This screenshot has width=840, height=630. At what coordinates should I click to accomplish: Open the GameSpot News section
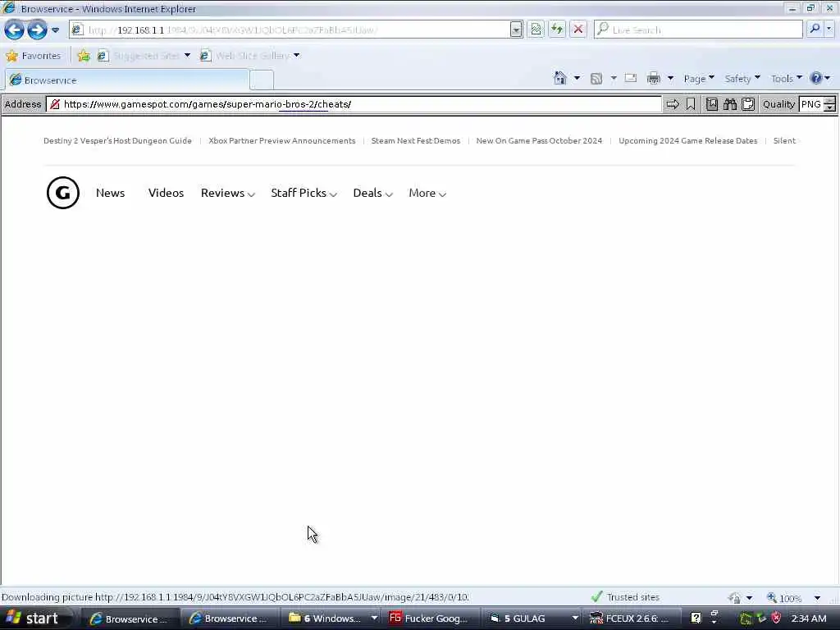coord(111,193)
